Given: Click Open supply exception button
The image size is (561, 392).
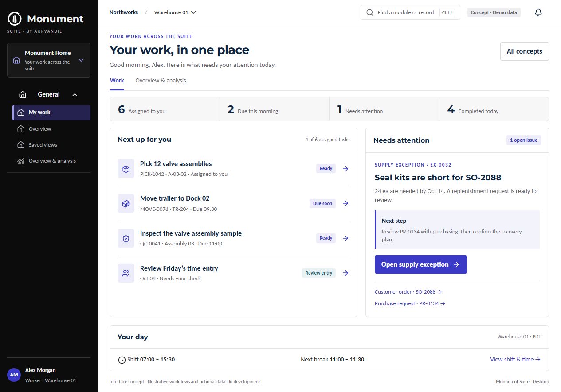Looking at the screenshot, I should click(421, 264).
